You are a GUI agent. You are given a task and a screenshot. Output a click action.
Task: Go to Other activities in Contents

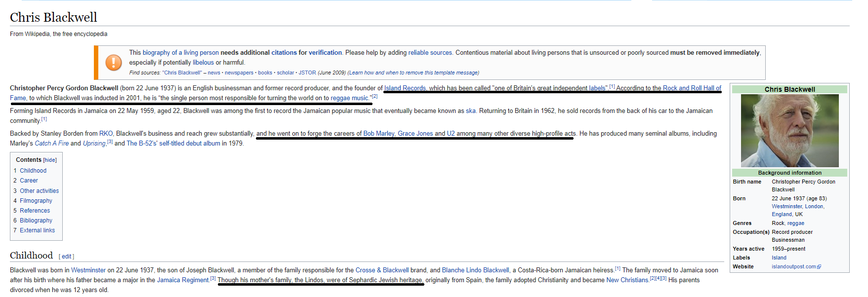click(x=39, y=191)
